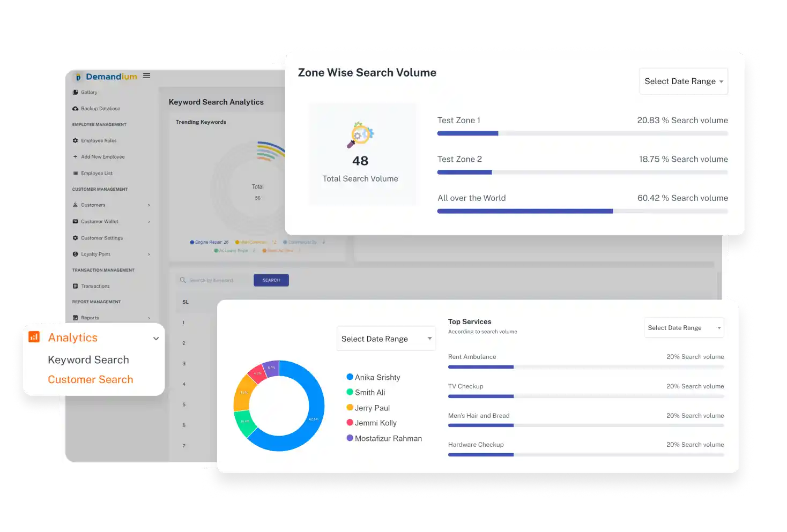Click Jerry Paul yellow legend dot
787x532 pixels.
[x=350, y=407]
